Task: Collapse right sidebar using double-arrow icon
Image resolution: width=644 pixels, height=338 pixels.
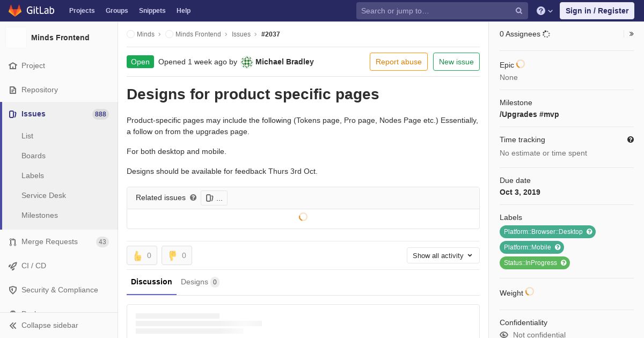Action: coord(632,34)
